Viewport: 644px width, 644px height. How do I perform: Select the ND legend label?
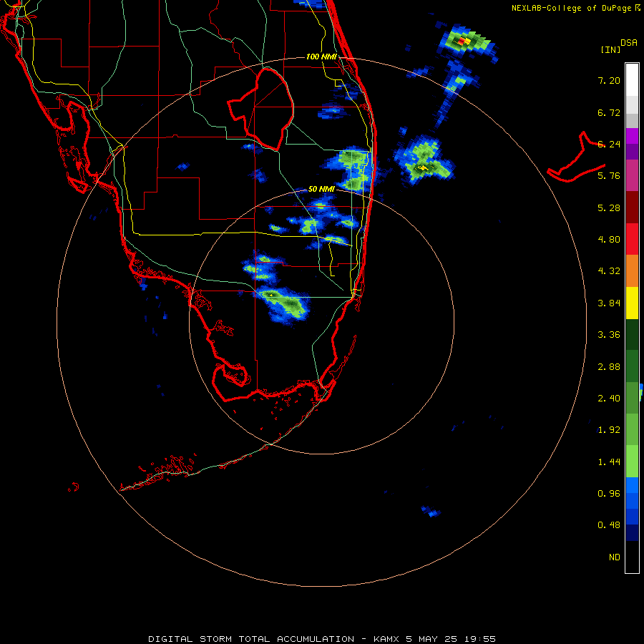pos(615,557)
